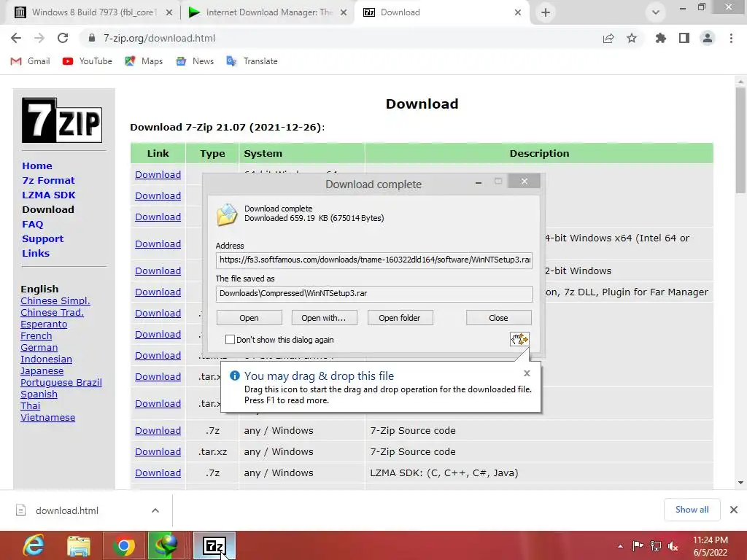Open the Chrome three-dot menu
This screenshot has width=747, height=560.
(731, 38)
